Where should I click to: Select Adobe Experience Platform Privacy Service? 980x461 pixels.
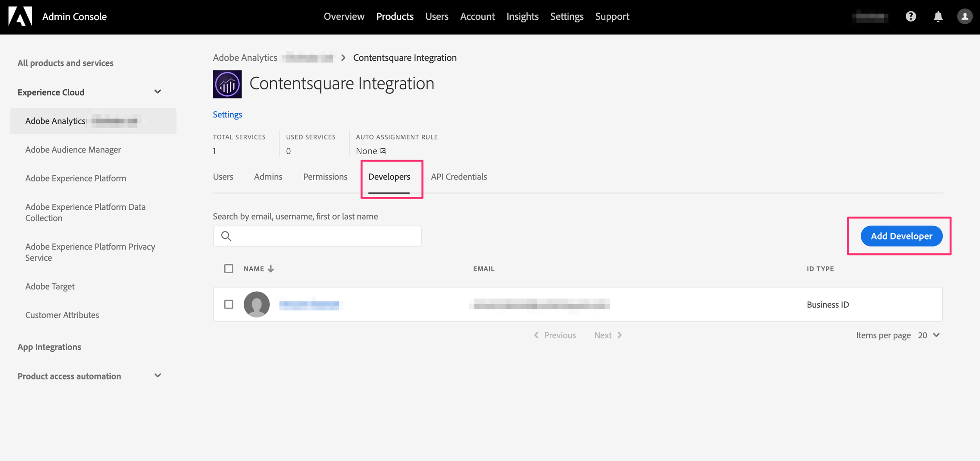90,252
